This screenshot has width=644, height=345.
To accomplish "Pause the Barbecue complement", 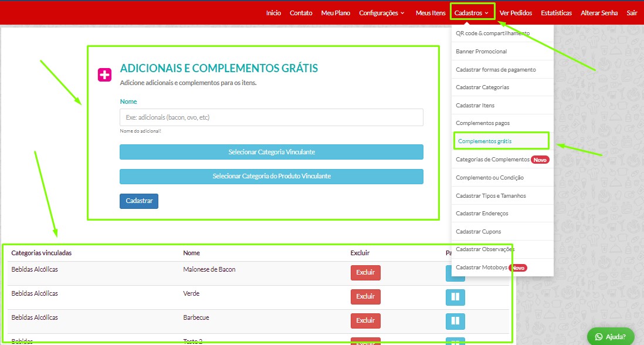I will (x=455, y=321).
